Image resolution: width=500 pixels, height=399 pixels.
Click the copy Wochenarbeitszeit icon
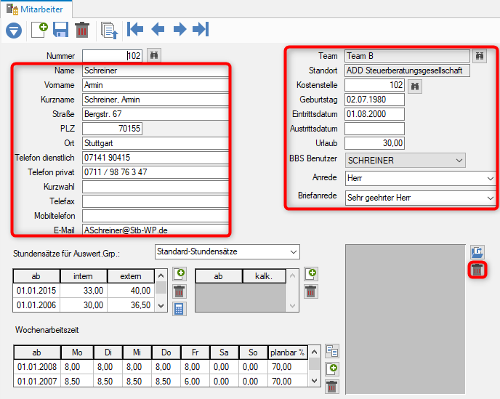click(x=332, y=351)
